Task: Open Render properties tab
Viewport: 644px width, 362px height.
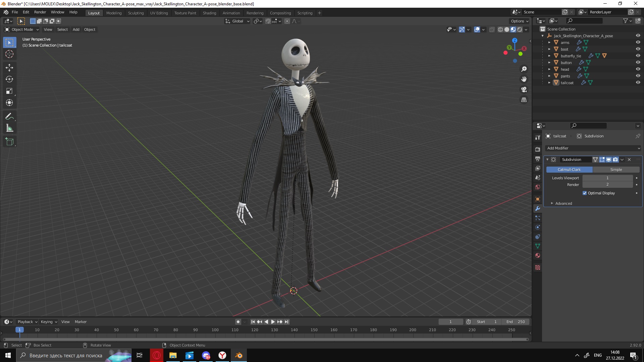Action: click(x=538, y=149)
